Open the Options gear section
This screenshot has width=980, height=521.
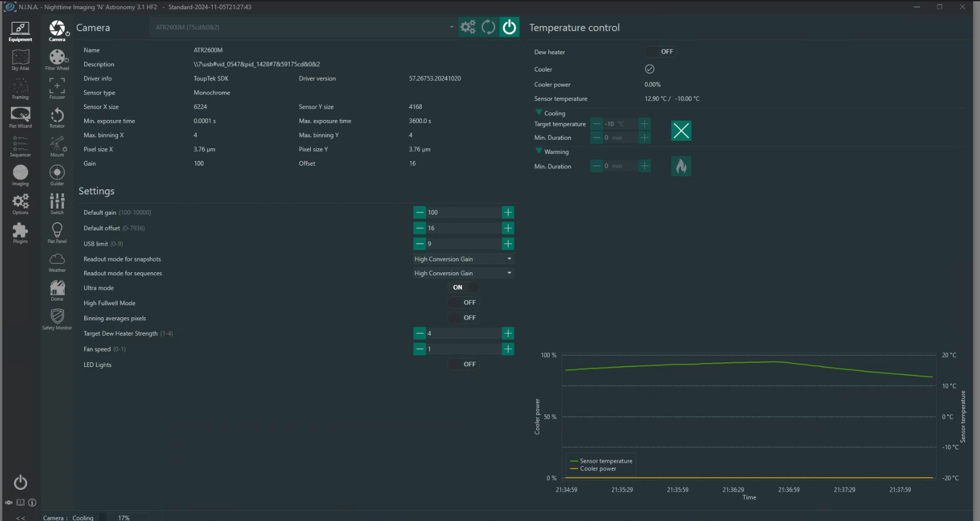coord(20,204)
